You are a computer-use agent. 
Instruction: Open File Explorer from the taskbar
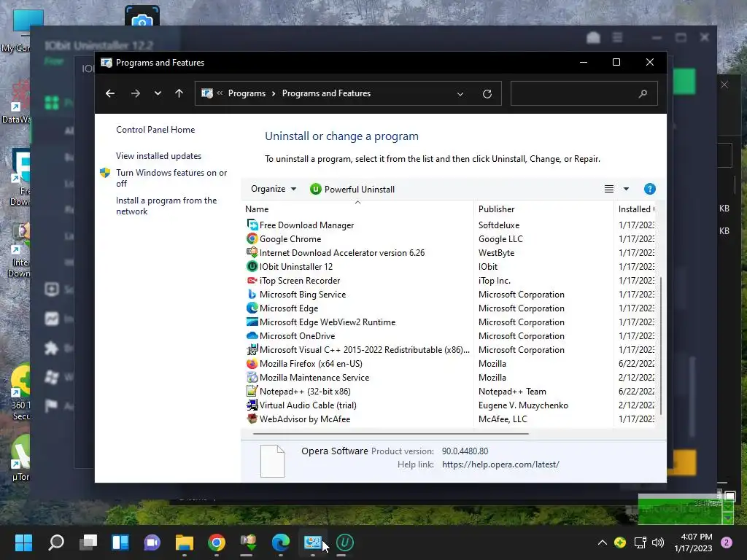coord(185,542)
